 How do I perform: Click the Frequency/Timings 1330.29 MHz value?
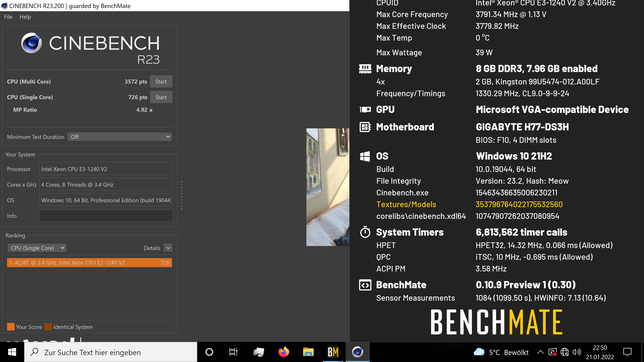pyautogui.click(x=522, y=94)
